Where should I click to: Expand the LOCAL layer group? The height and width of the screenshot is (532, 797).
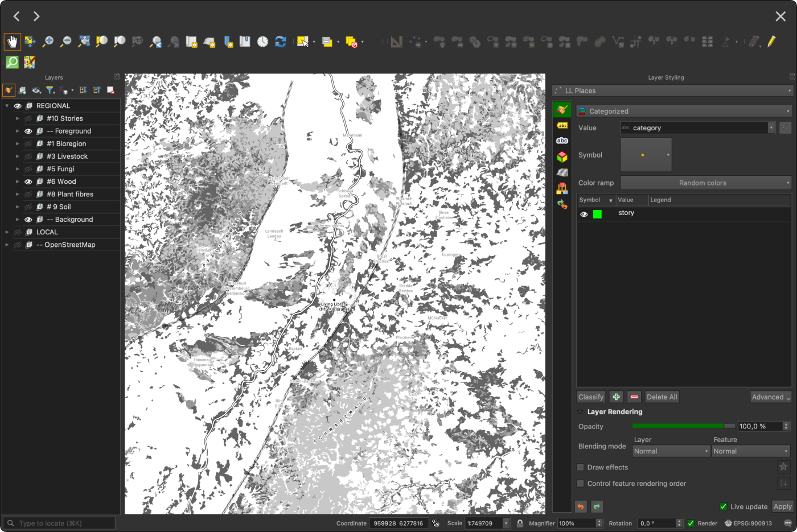(x=6, y=232)
